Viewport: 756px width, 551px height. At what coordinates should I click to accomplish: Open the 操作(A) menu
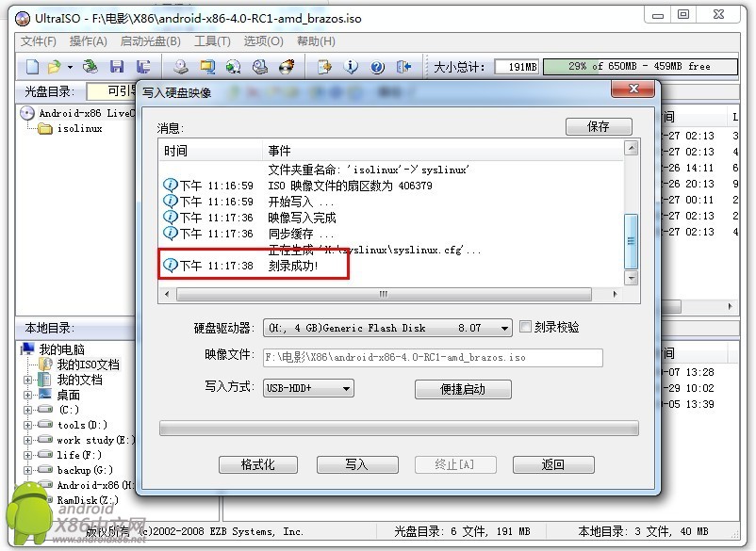pyautogui.click(x=89, y=41)
